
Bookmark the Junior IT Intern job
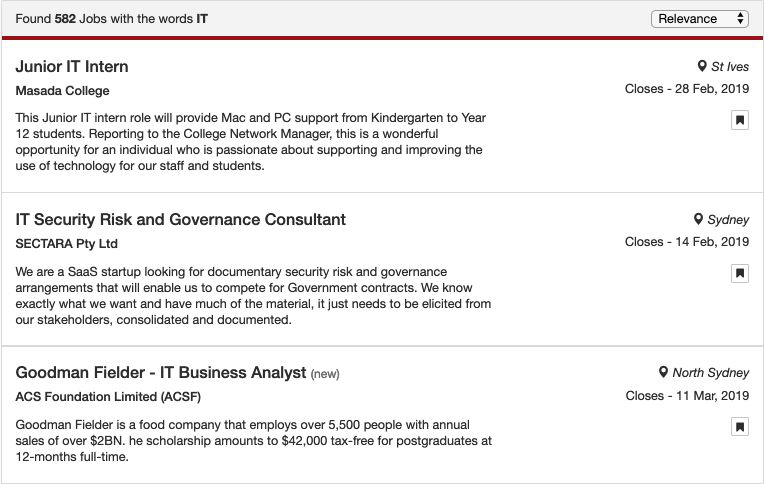[x=740, y=120]
